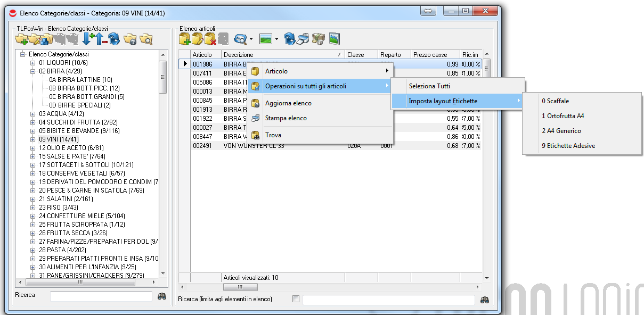Screen dimensions: 644x315
Task: Click the search category folder magnifier icon
Action: point(145,39)
